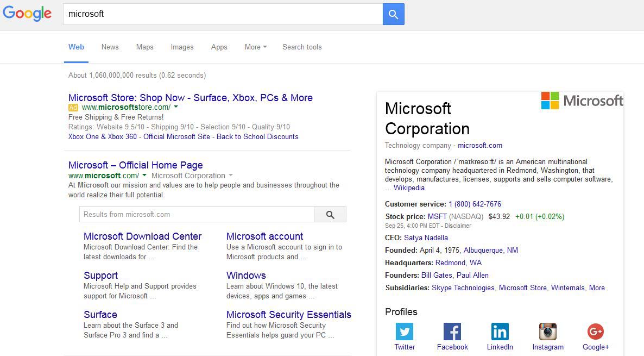Click the microsoft.com site search magnifier
The width and height of the screenshot is (644, 356).
pyautogui.click(x=330, y=215)
